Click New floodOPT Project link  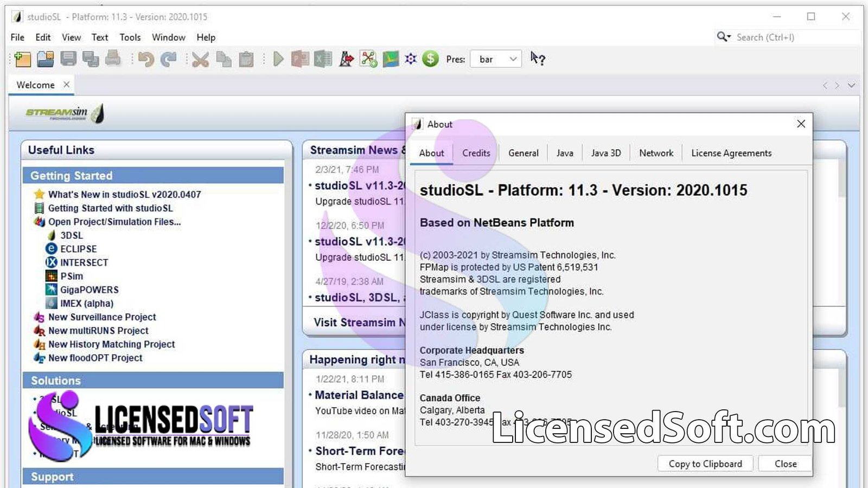[x=95, y=357]
